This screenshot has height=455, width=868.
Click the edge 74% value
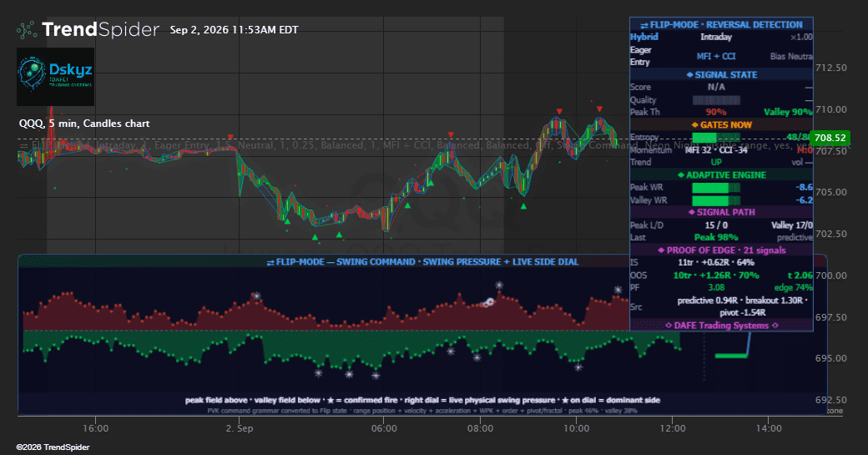(793, 288)
